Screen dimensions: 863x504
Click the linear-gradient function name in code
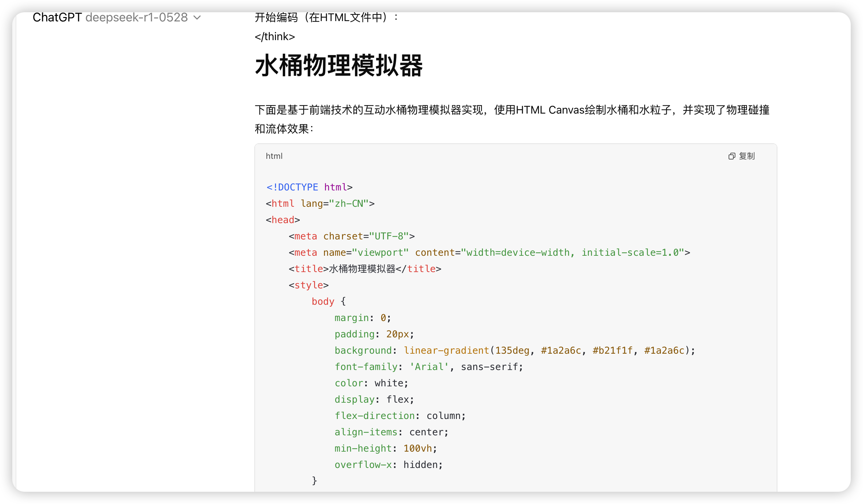[446, 350]
